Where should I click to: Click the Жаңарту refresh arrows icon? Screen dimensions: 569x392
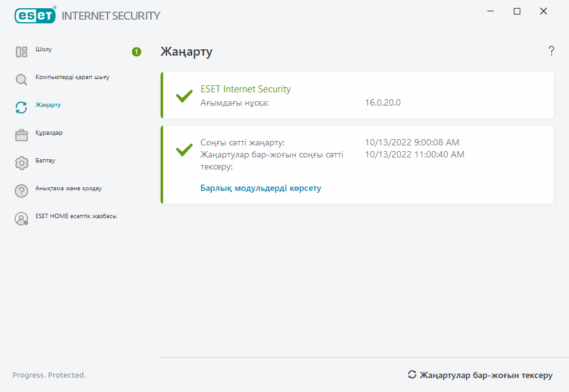pyautogui.click(x=21, y=107)
